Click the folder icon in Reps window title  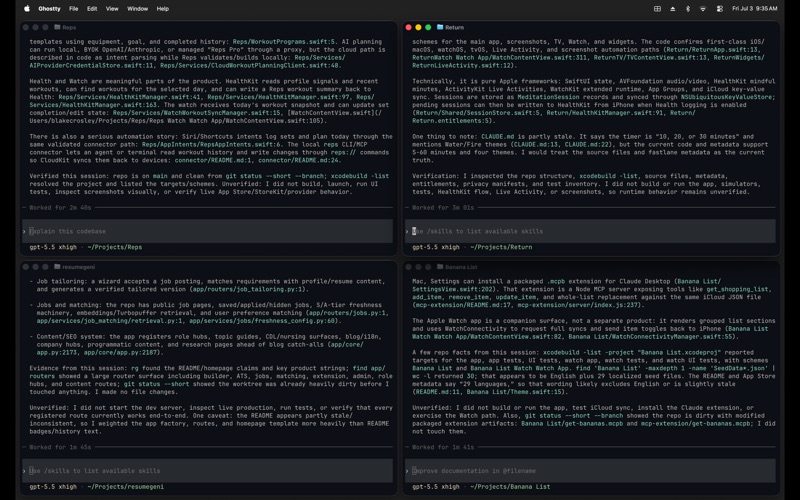(57, 27)
